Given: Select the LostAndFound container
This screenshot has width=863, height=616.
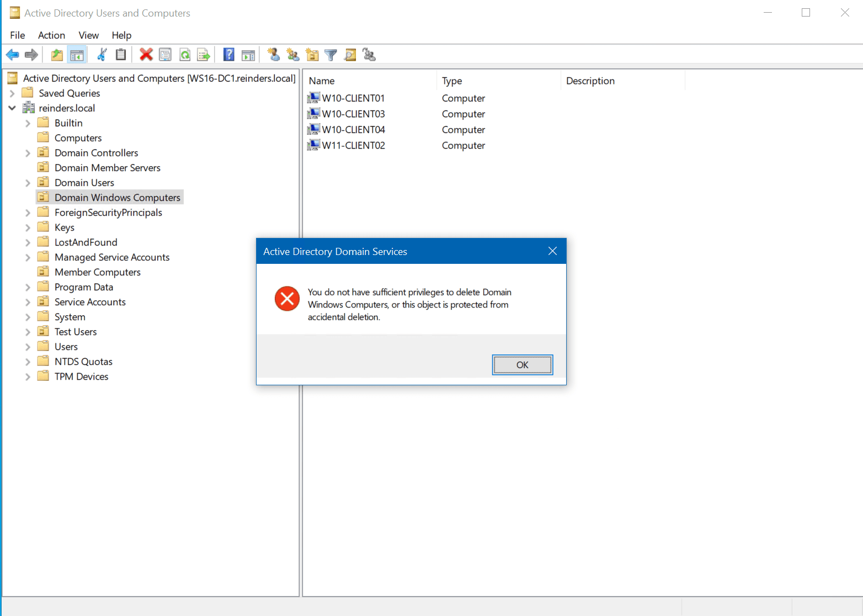Looking at the screenshot, I should pyautogui.click(x=86, y=242).
